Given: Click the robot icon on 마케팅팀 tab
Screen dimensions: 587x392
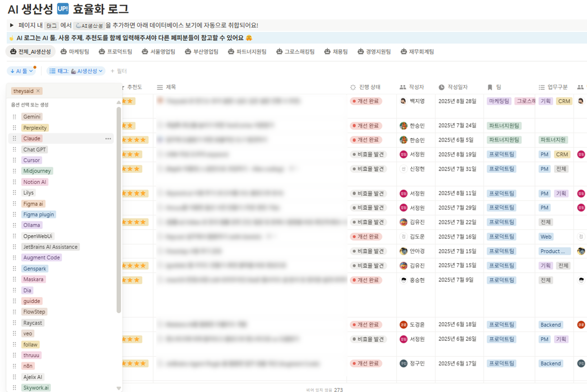Looking at the screenshot, I should click(x=63, y=52).
